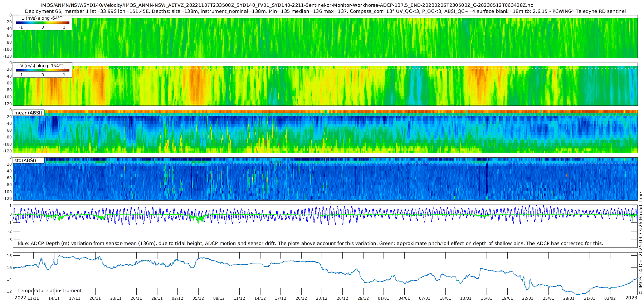The height and width of the screenshot is (304, 644).
Task: Select the std(ABSI) panel label
Action: pos(25,161)
